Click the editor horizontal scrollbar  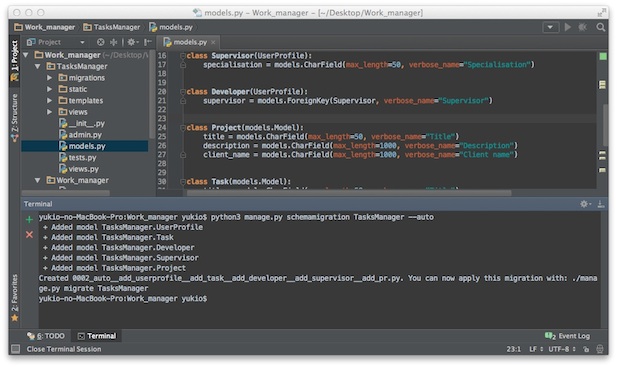coord(349,193)
